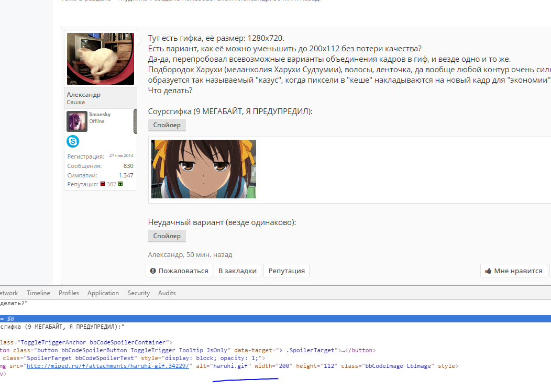The width and height of the screenshot is (551, 392).
Task: Click the exclamation icon in Пожаловаться
Action: point(153,271)
